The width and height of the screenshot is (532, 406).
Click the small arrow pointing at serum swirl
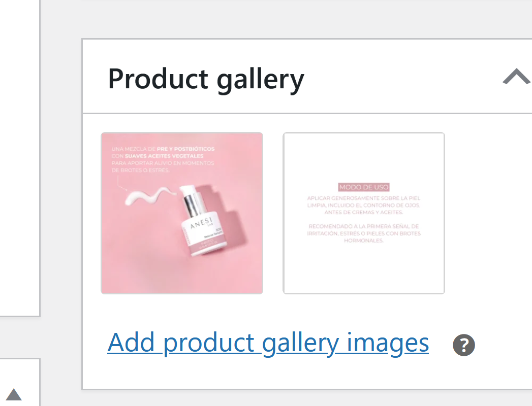[x=121, y=183]
